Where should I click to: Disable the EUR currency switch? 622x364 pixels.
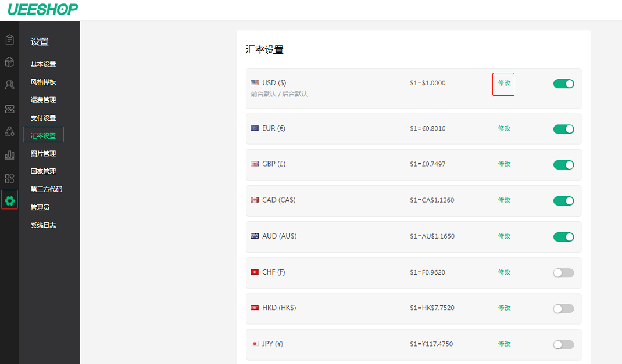pos(563,129)
